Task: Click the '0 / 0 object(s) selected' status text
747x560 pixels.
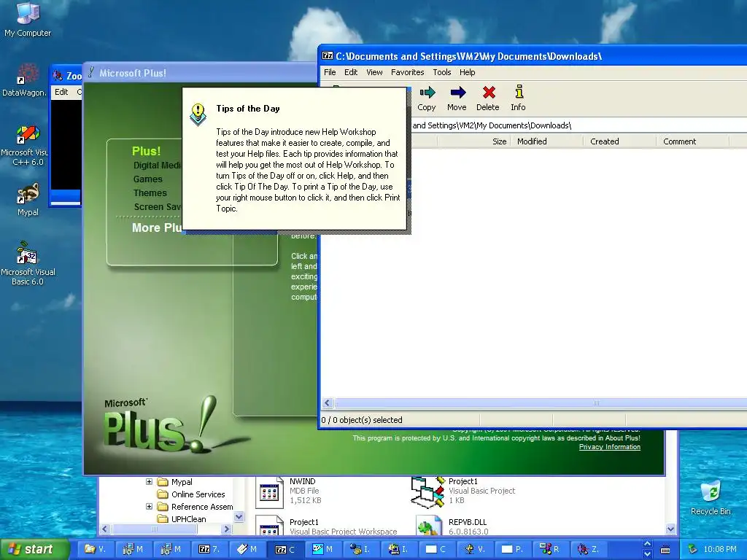Action: [362, 420]
